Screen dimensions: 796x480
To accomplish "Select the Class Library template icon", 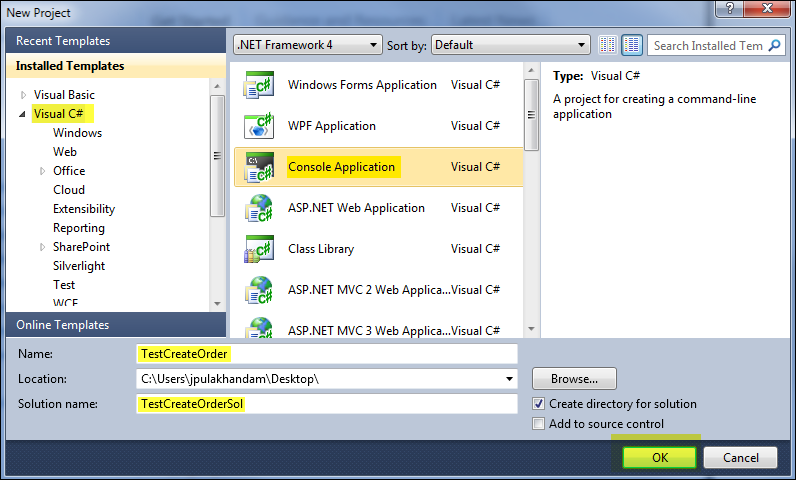I will coord(259,249).
